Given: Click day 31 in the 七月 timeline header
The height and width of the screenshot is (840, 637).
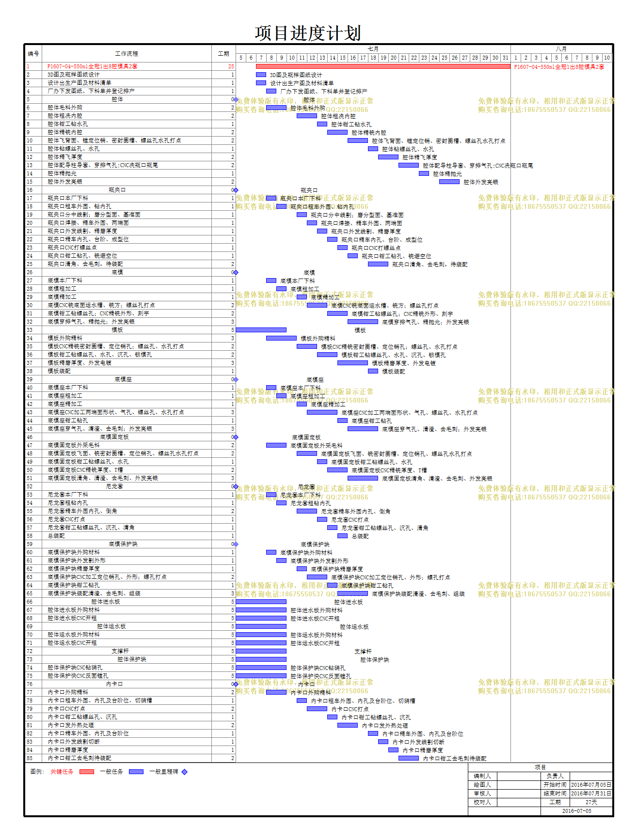Looking at the screenshot, I should point(506,58).
